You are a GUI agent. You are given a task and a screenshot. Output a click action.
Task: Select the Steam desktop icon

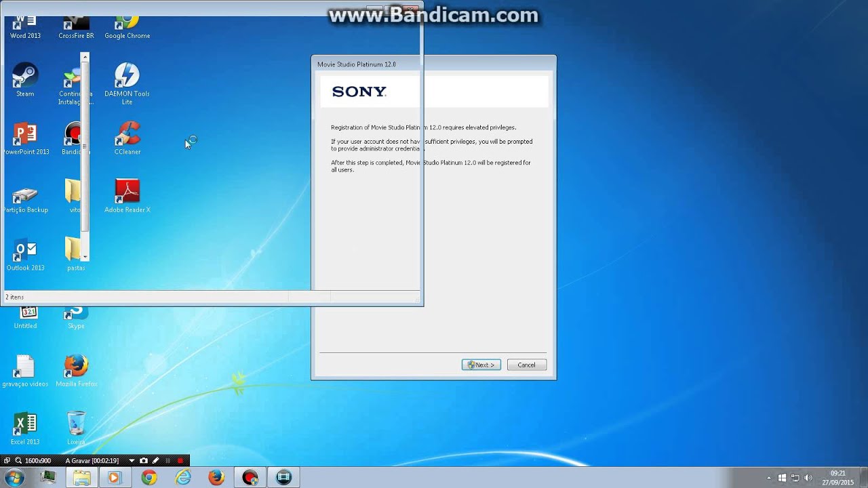25,80
